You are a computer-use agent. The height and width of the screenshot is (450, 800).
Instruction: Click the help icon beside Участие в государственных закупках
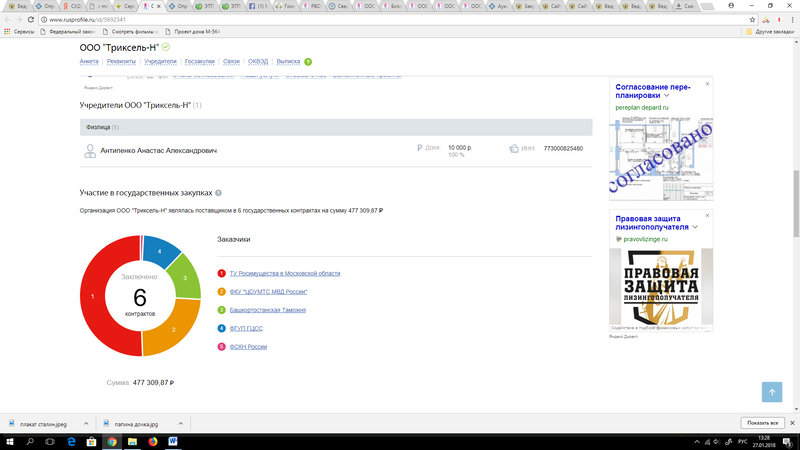(x=218, y=192)
